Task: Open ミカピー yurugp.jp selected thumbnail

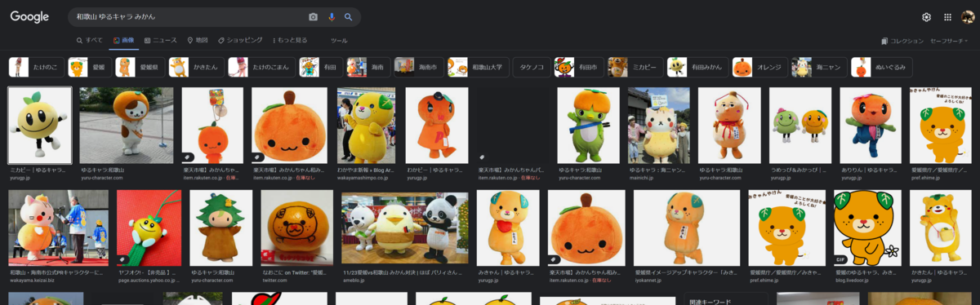Action: point(40,126)
